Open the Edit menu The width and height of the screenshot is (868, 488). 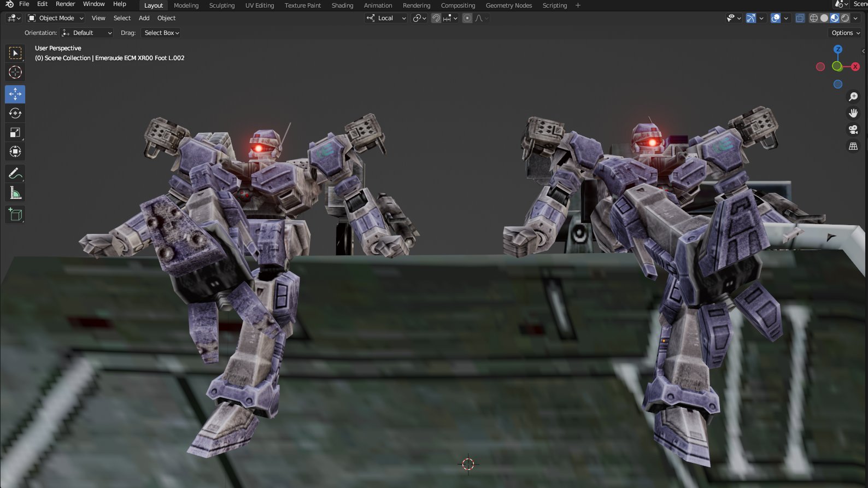pos(42,4)
